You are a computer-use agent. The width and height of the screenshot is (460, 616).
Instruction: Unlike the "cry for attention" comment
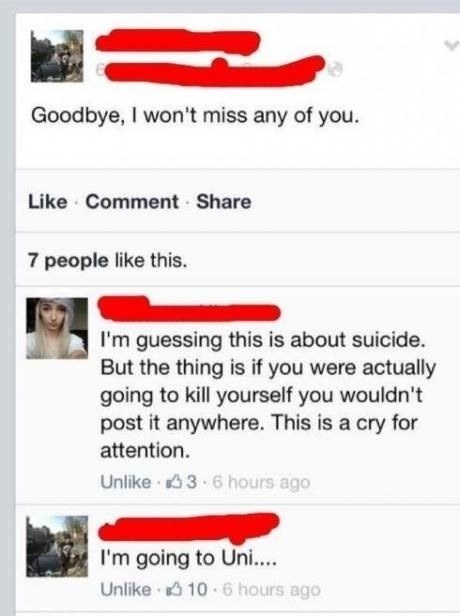126,482
